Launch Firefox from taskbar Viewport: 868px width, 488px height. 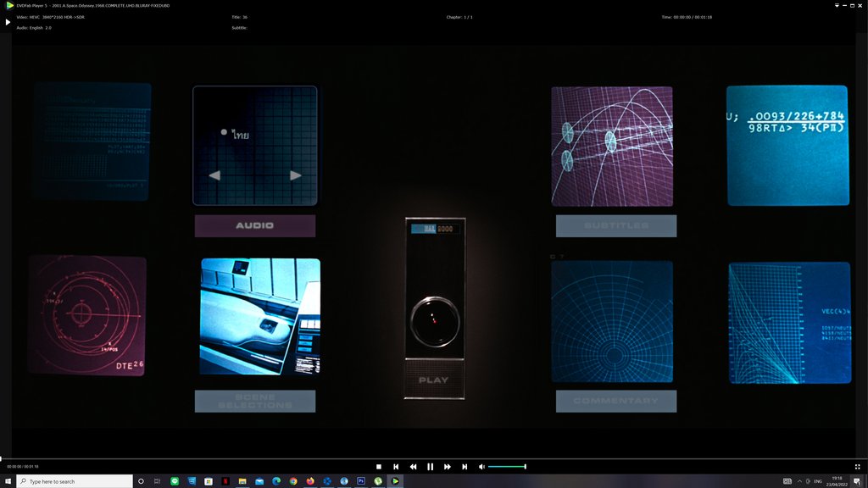pos(310,481)
